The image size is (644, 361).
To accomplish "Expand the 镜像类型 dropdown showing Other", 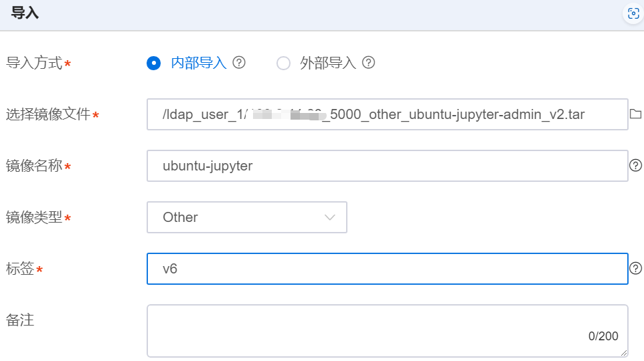I will tap(247, 217).
